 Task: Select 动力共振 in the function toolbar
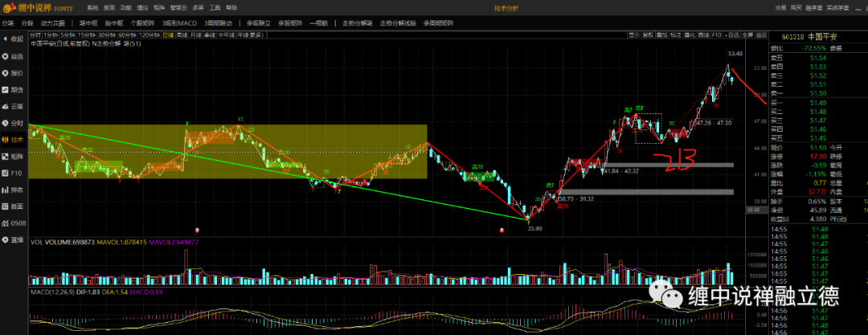click(x=53, y=23)
